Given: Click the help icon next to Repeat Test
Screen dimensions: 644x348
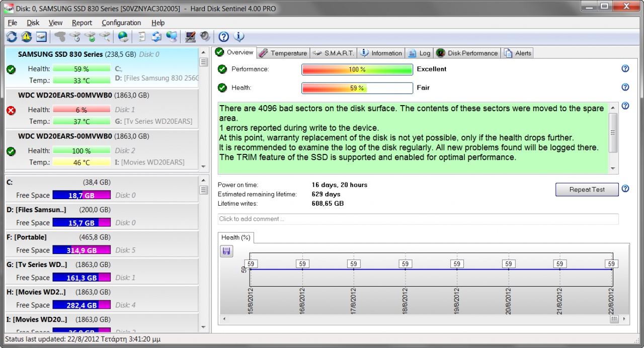Looking at the screenshot, I should point(625,189).
